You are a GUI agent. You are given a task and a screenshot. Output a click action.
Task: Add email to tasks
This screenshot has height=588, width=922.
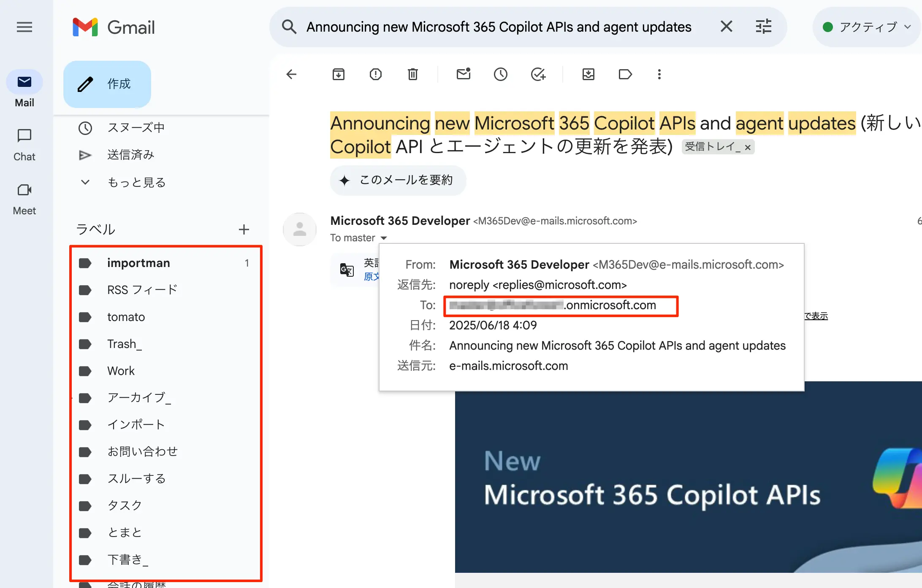pos(538,75)
